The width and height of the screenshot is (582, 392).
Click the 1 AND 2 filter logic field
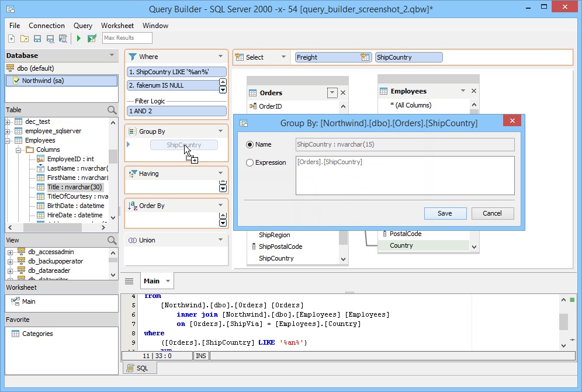tap(176, 111)
